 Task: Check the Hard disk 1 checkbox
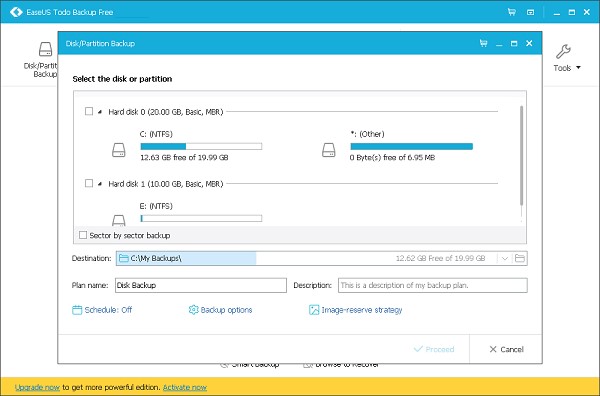click(89, 183)
